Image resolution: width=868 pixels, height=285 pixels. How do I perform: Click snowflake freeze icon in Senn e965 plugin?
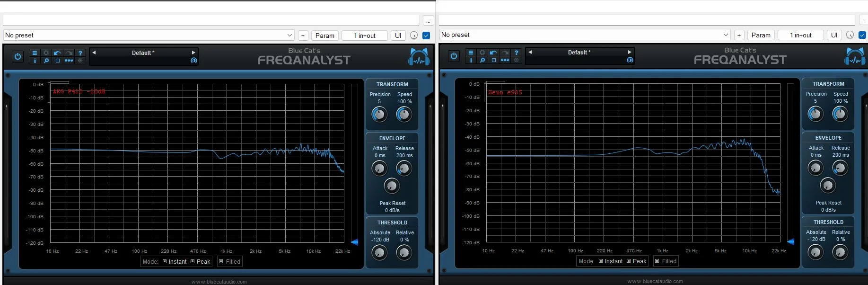[x=517, y=60]
